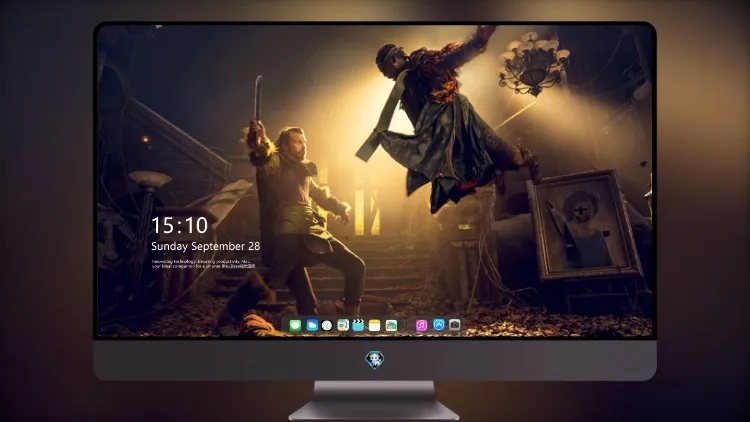Open the Maps app icon in dock
Viewport: 750px width, 422px height.
[343, 325]
